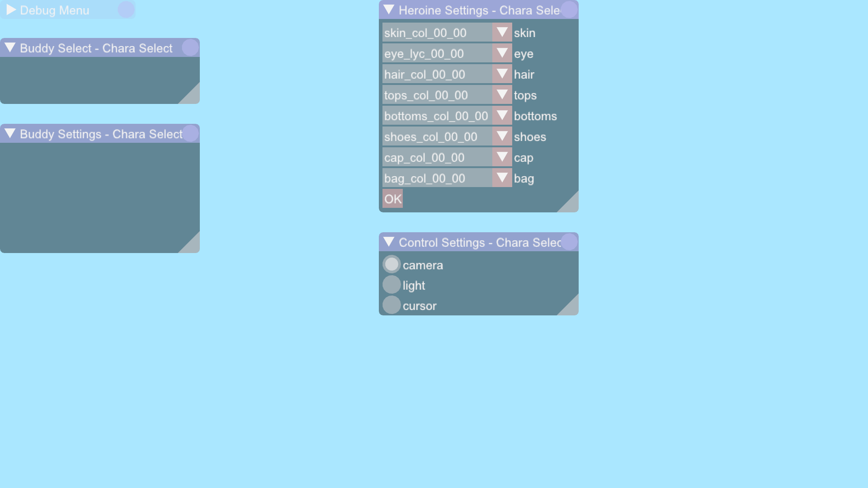Image resolution: width=868 pixels, height=488 pixels.
Task: Click the Buddy Select window corner grip
Action: 192,96
